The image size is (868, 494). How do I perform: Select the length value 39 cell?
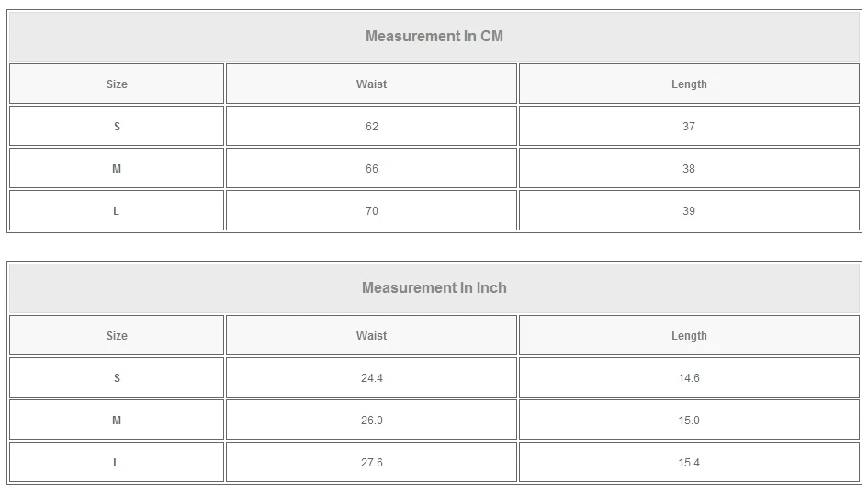[689, 211]
